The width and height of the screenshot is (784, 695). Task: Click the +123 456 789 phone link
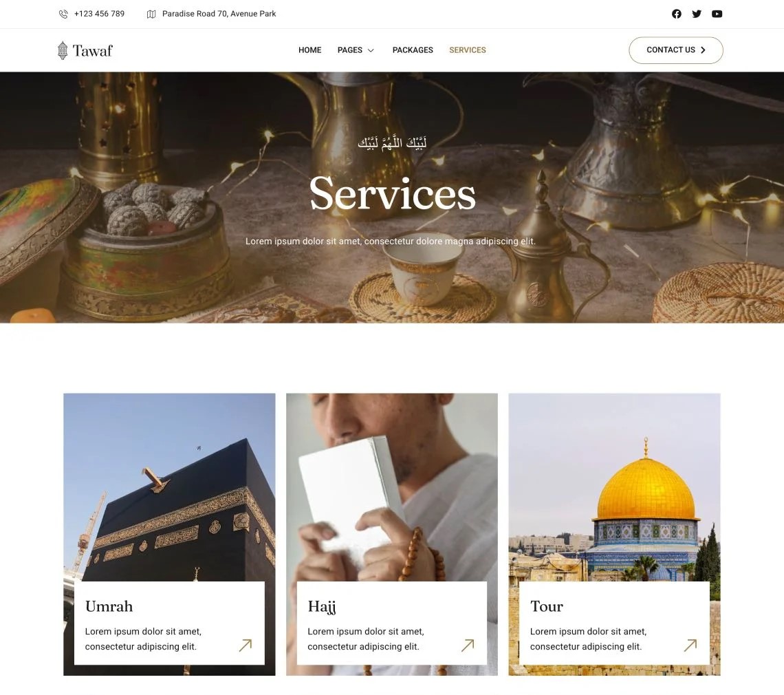point(100,14)
